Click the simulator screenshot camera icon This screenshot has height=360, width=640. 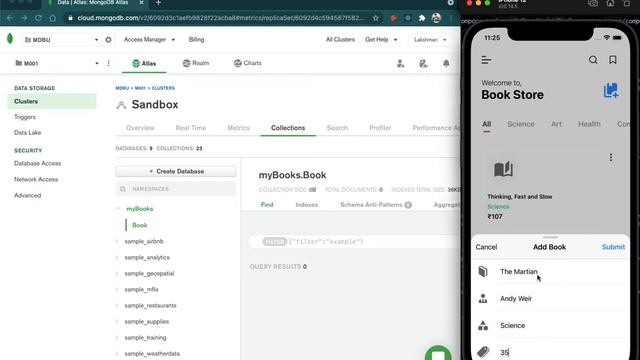pyautogui.click(x=593, y=3)
